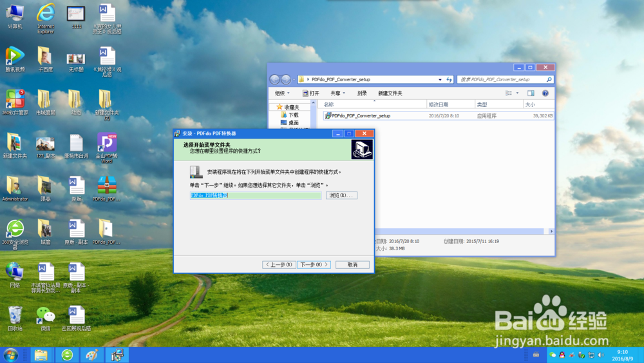Image resolution: width=644 pixels, height=363 pixels.
Task: Click 刻录 in the Explorer toolbar
Action: point(362,93)
